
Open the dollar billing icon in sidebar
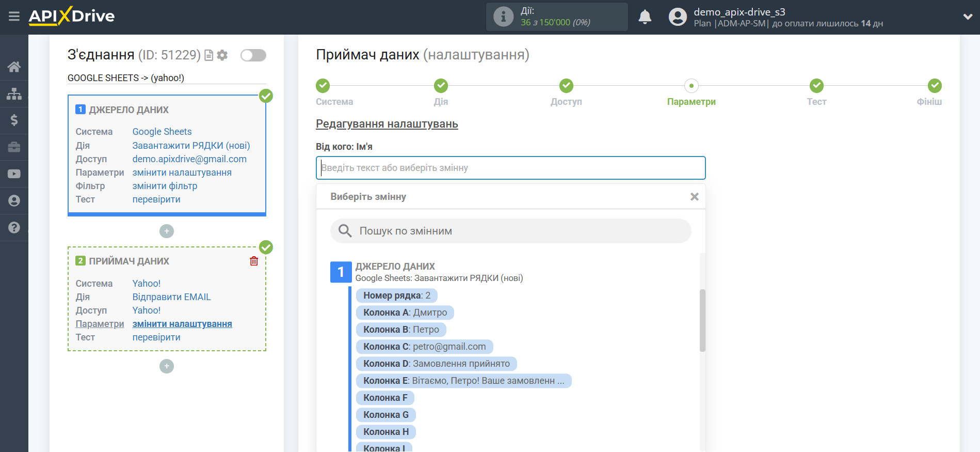click(14, 120)
